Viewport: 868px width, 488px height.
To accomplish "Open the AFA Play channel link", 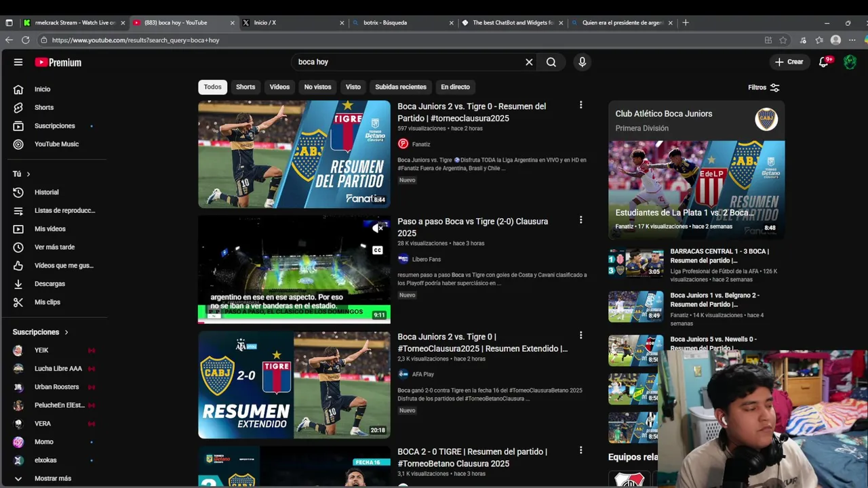I will (423, 374).
